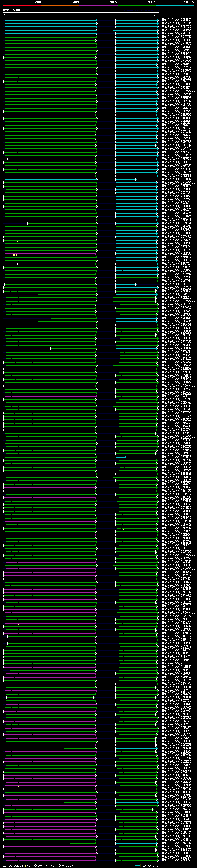This screenshot has width=197, height=868.
Task: Select hit label UniRef100_A9NK47
Action: 177,108
